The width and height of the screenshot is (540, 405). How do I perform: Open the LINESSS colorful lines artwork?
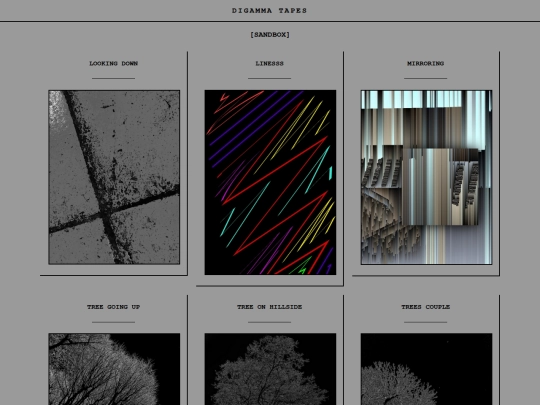click(270, 183)
